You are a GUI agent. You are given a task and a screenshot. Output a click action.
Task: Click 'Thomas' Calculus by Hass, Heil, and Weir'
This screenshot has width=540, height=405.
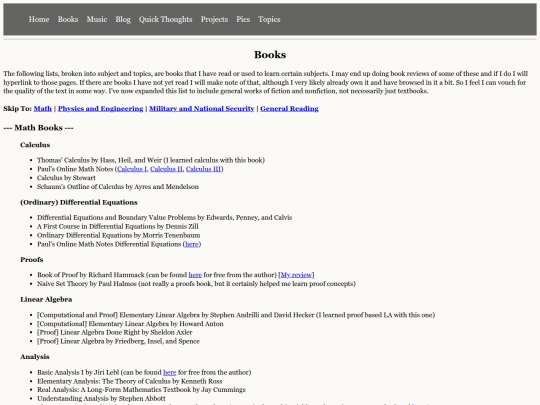click(x=151, y=160)
